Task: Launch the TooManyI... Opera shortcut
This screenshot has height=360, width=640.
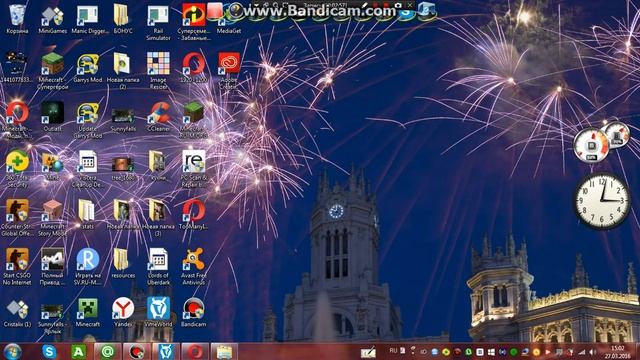Action: (x=193, y=215)
